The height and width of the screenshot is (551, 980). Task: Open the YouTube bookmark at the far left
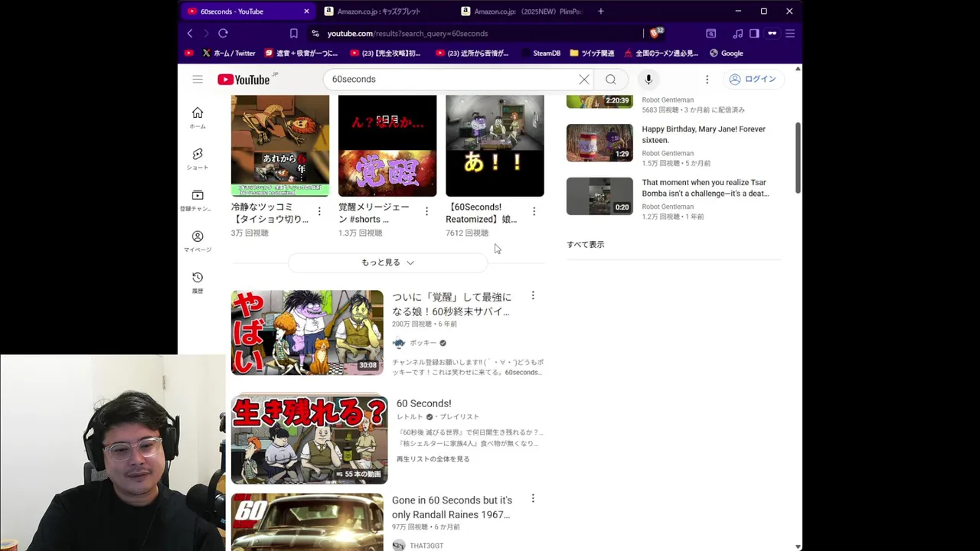[x=189, y=53]
